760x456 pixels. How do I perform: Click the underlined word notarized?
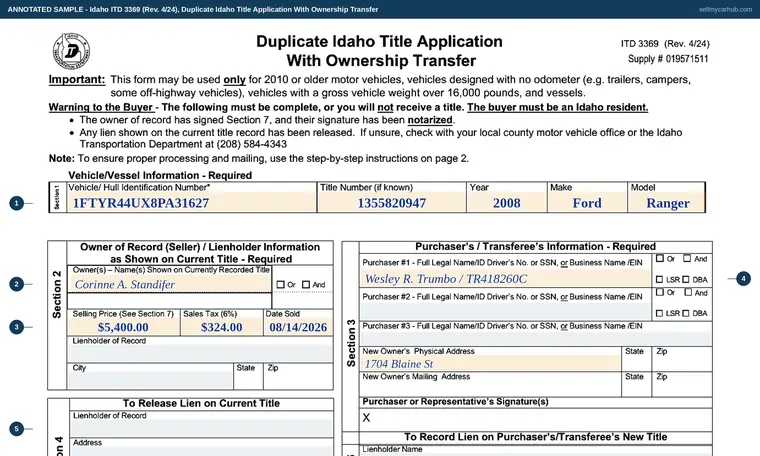[429, 120]
